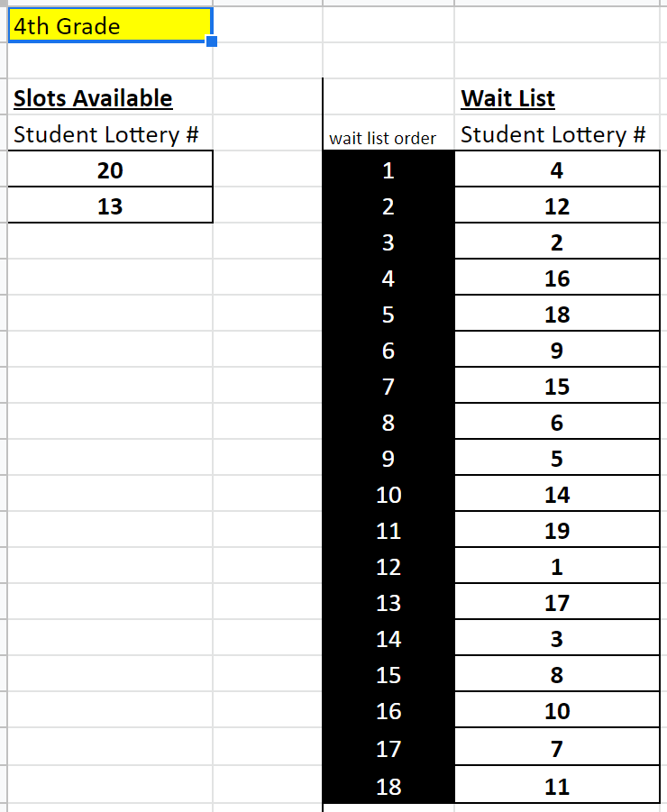Select wait list entry with lottery number 11
The width and height of the screenshot is (667, 812).
click(x=556, y=785)
